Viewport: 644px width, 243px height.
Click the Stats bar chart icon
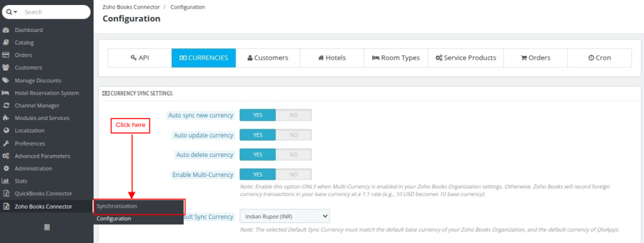pos(6,181)
